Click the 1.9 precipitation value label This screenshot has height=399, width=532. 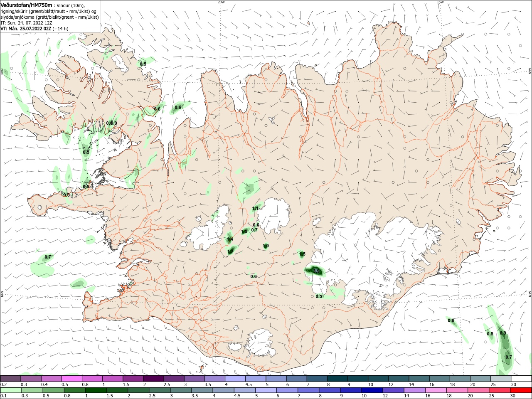click(x=266, y=246)
